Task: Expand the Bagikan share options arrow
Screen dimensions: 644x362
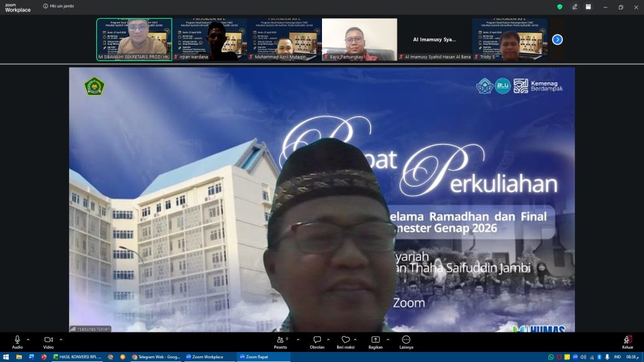Action: click(x=387, y=339)
